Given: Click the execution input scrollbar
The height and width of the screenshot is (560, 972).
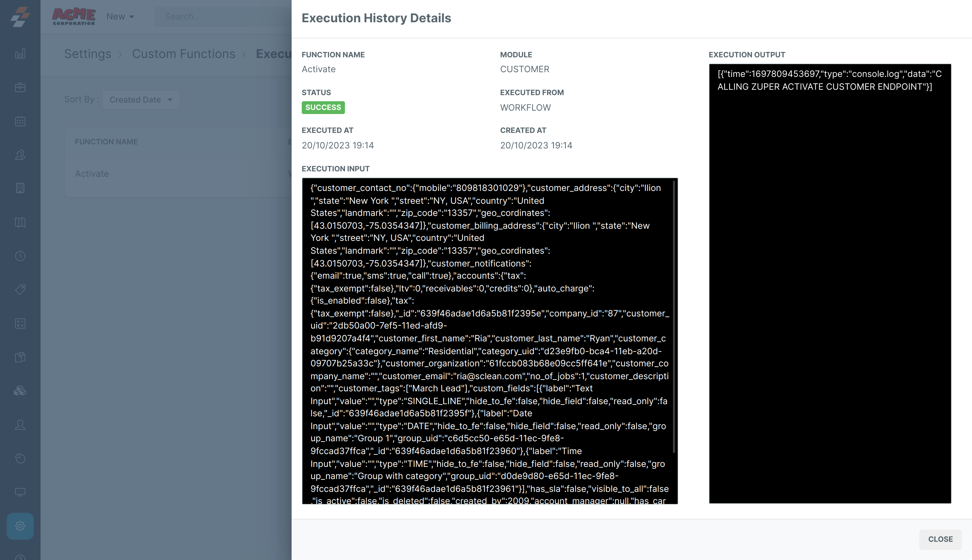Looking at the screenshot, I should [674, 315].
